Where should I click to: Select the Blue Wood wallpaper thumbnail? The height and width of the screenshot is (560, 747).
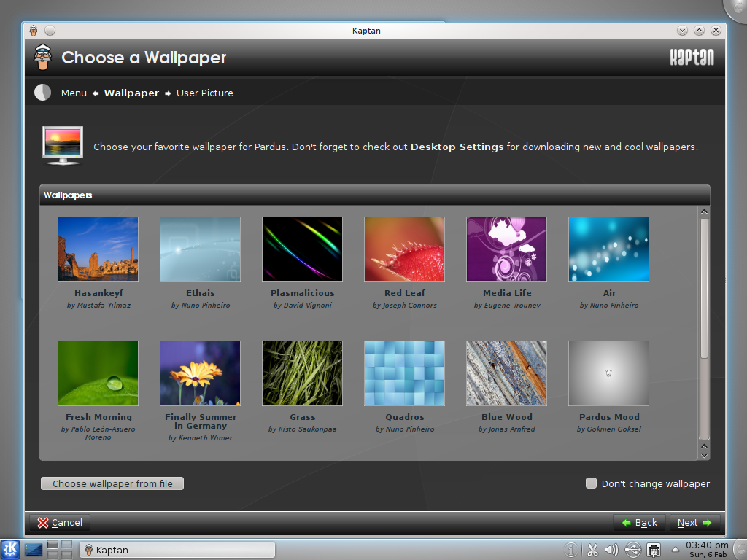[506, 373]
